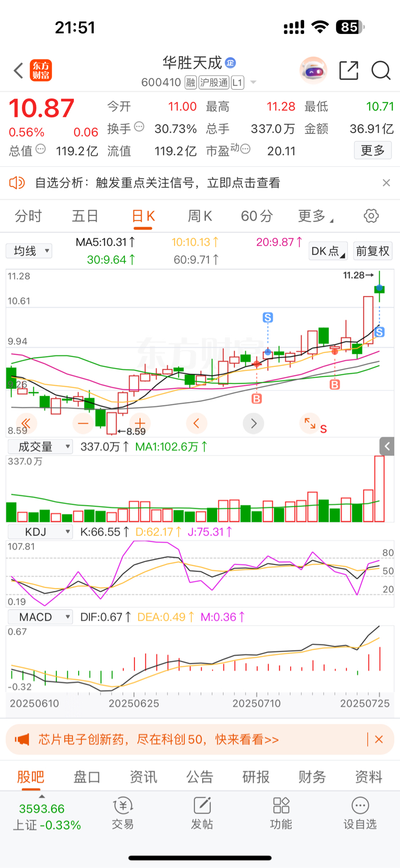Move chart right with grey arrow button
Image resolution: width=400 pixels, height=868 pixels.
click(x=254, y=423)
